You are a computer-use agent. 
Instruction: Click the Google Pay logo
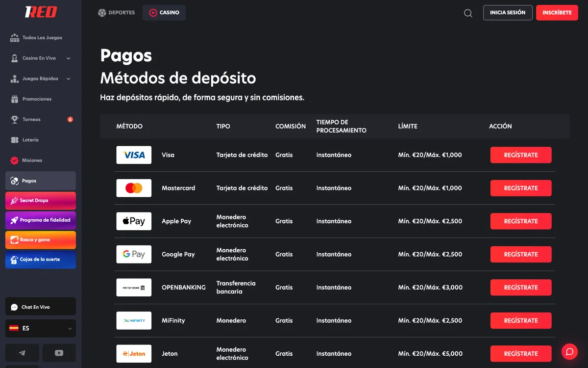(134, 254)
